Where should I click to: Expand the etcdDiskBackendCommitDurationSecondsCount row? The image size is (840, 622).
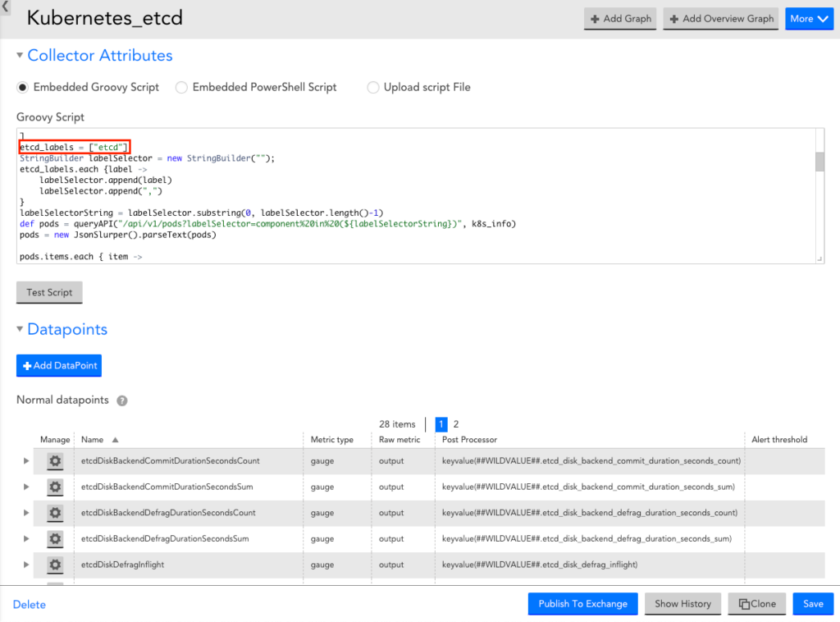click(x=27, y=461)
